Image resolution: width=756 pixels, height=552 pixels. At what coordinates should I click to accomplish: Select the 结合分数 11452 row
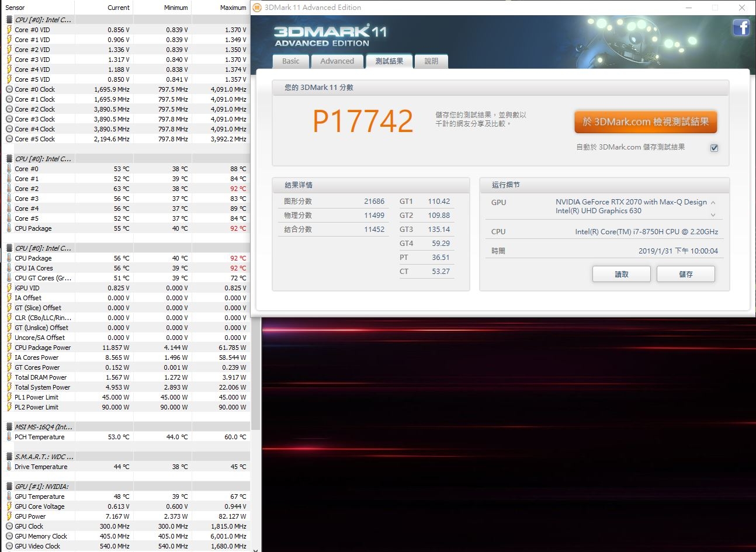click(x=334, y=229)
